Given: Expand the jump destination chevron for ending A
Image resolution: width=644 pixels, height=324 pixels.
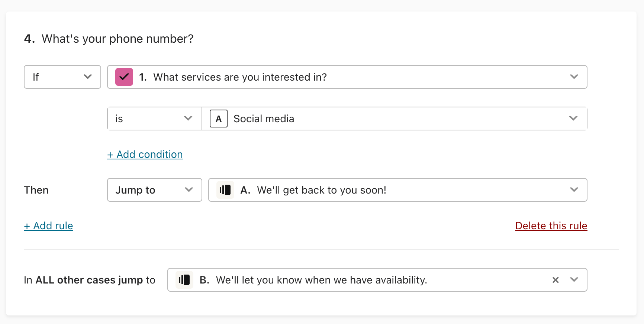Looking at the screenshot, I should pos(574,190).
